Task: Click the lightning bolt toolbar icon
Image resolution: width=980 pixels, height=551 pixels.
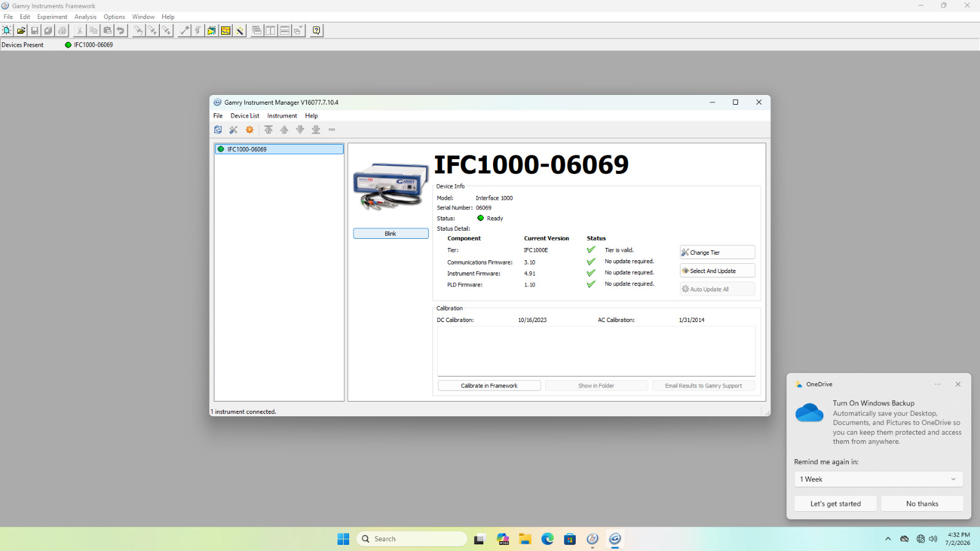Action: click(x=198, y=31)
